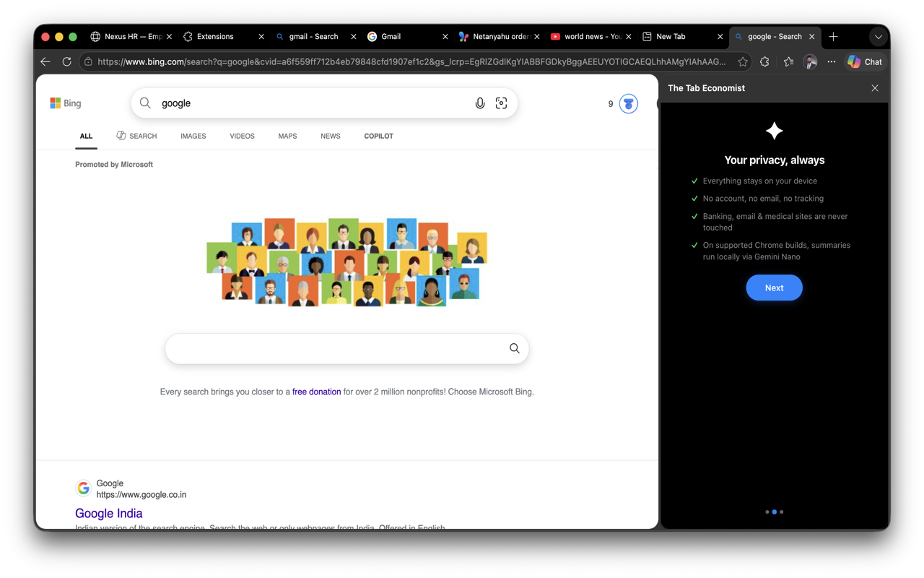Click "Your privacy, always" heading

(775, 160)
